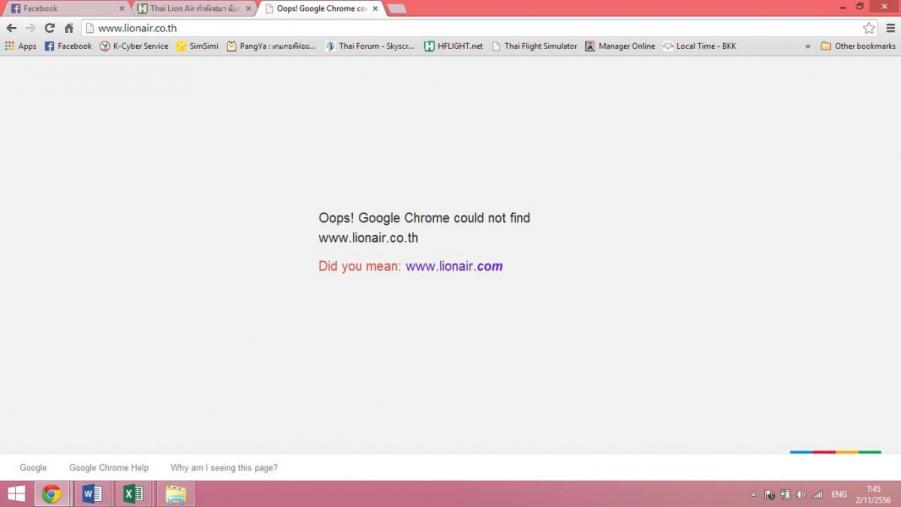Open the PangYa bookmark
Screen dimensions: 901x507
click(271, 46)
